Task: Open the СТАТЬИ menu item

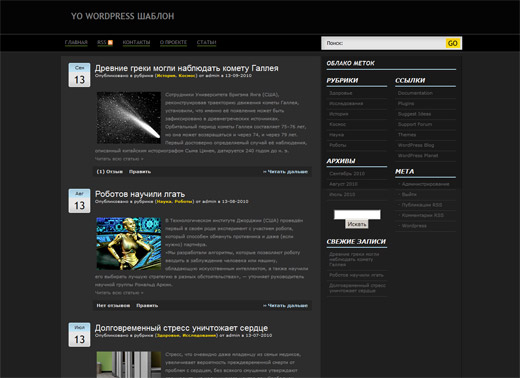Action: click(x=206, y=42)
